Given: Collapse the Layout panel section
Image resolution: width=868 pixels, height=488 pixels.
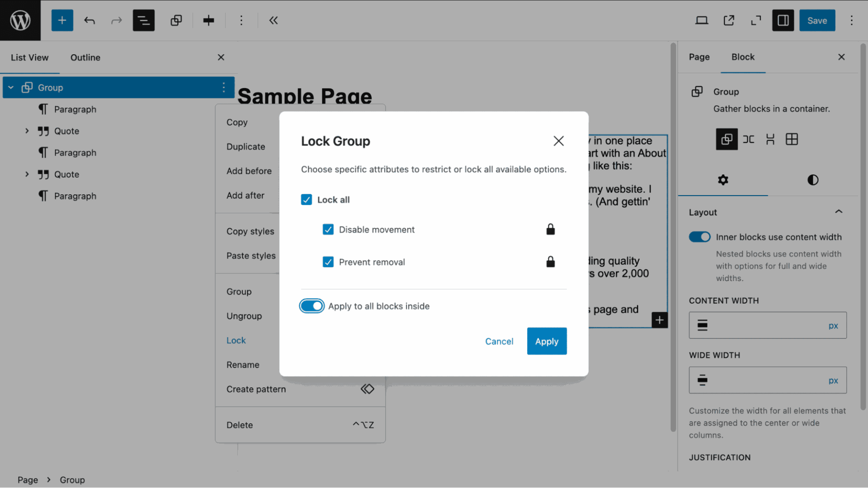Looking at the screenshot, I should [x=839, y=212].
